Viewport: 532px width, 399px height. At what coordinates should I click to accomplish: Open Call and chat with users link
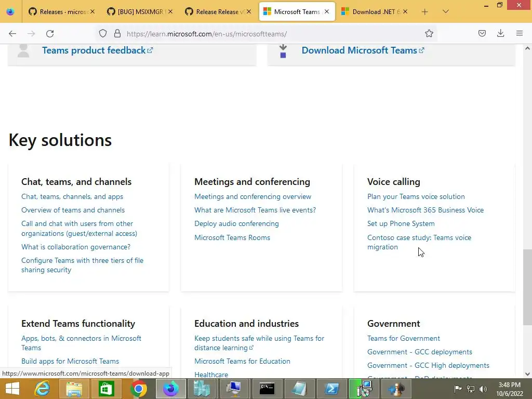pos(79,229)
